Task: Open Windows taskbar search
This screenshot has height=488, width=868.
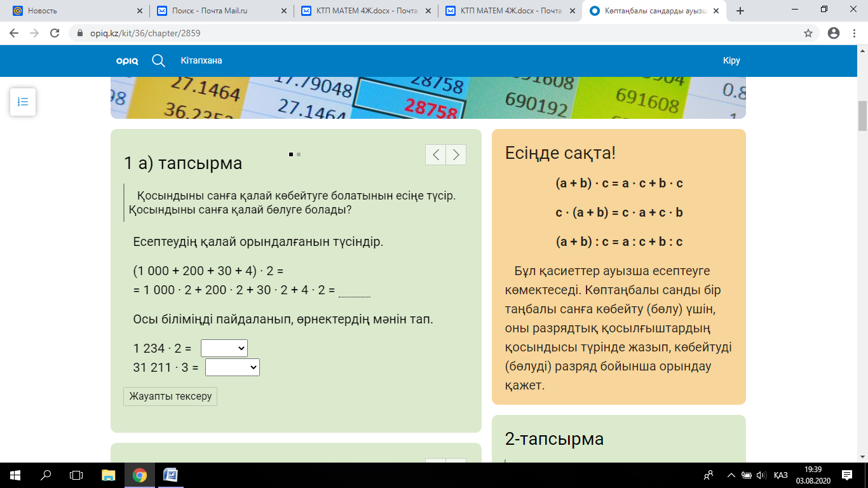Action: [x=46, y=475]
